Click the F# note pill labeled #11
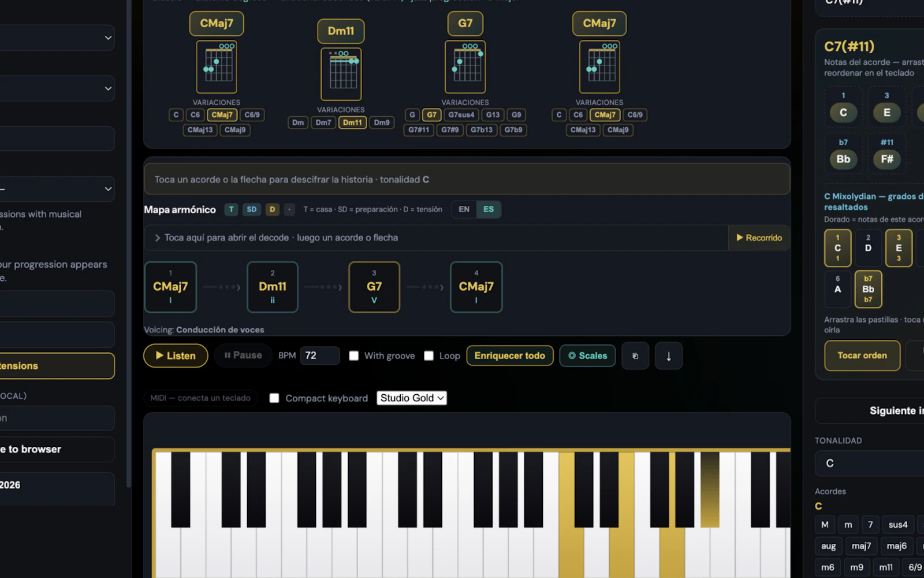The height and width of the screenshot is (578, 924). 887,159
